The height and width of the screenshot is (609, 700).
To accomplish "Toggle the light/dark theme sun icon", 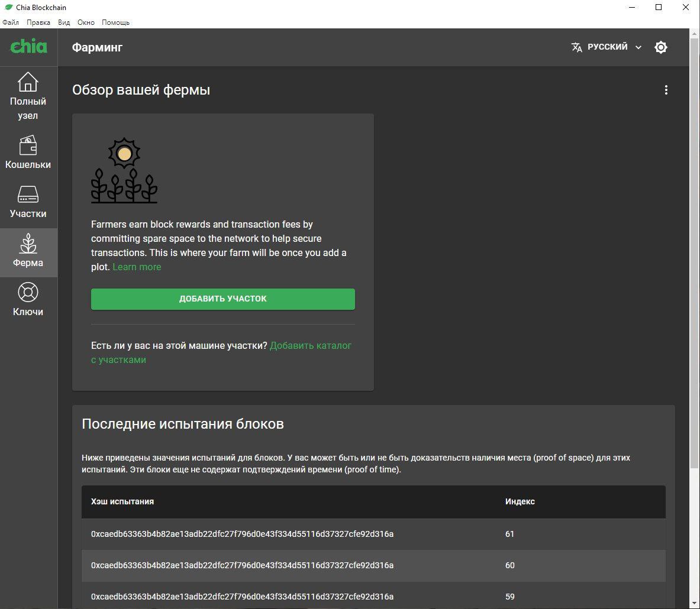I will (x=661, y=47).
